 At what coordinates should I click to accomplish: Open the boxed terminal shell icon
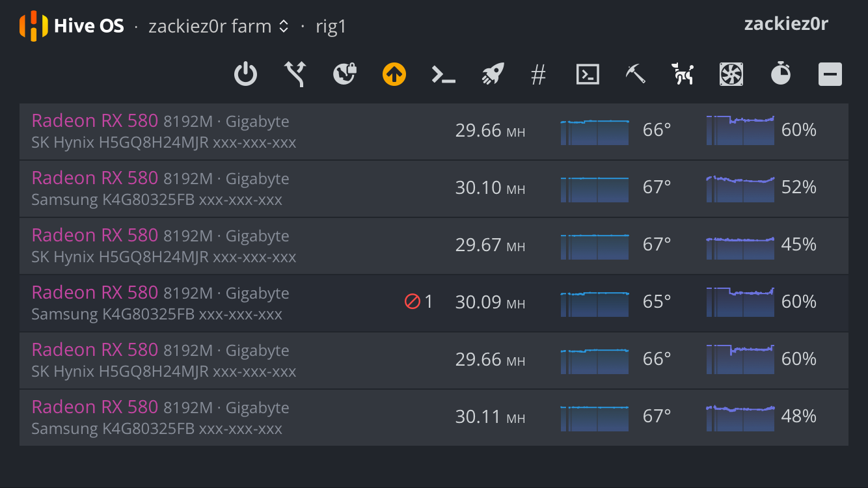click(588, 74)
